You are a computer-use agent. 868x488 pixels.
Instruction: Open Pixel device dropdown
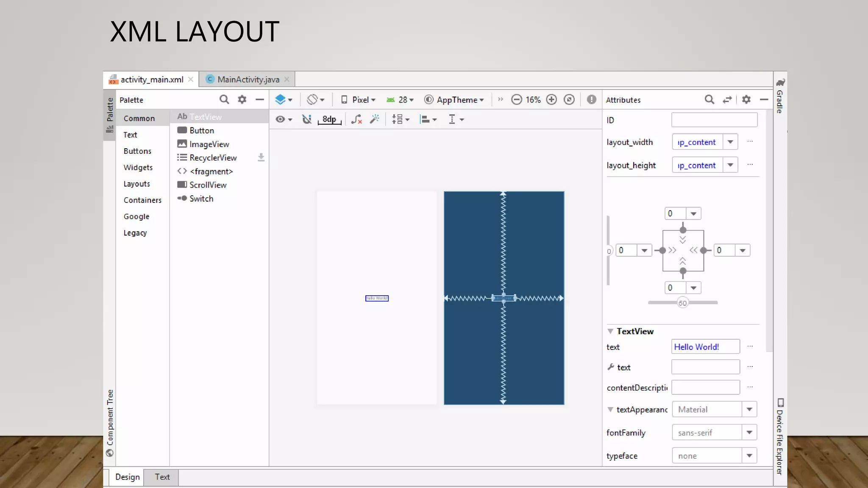(358, 100)
